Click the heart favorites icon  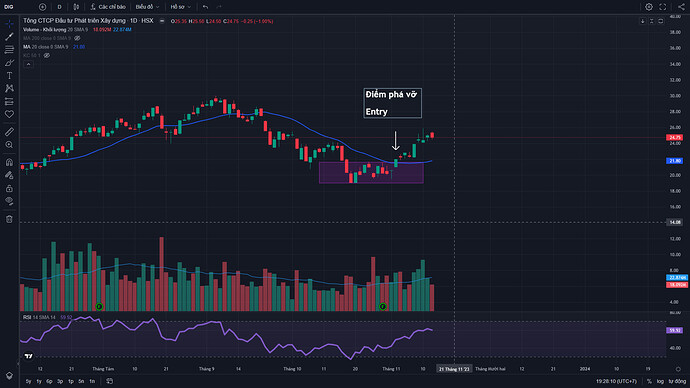click(x=9, y=114)
